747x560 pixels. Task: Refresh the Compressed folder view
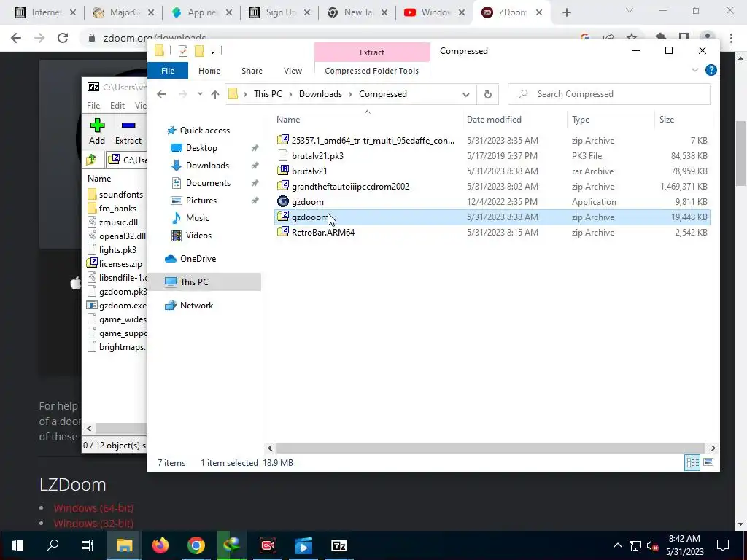[488, 94]
